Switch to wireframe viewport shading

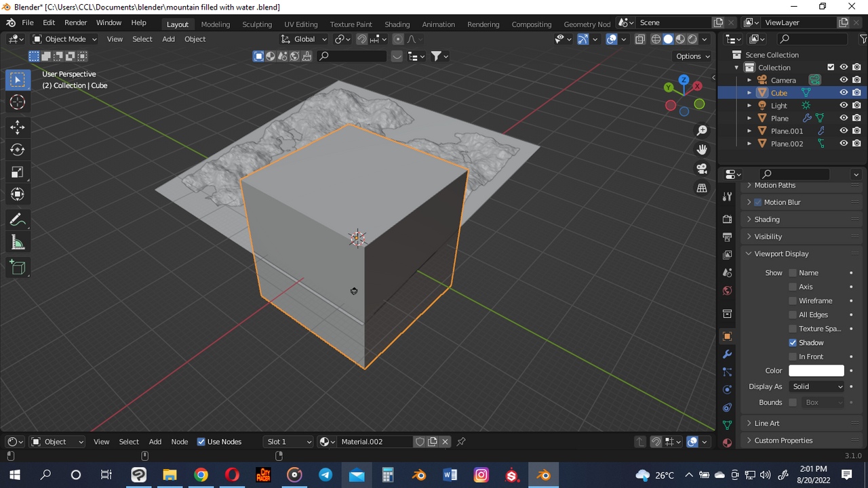(656, 39)
